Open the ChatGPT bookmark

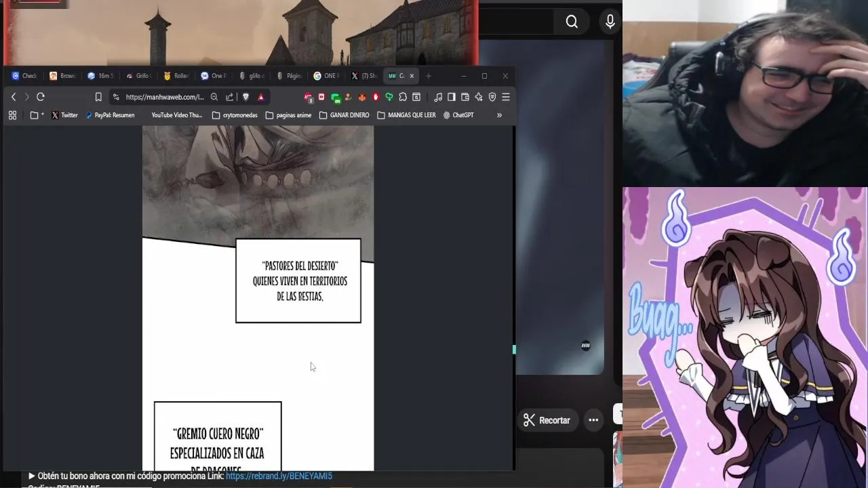click(458, 115)
